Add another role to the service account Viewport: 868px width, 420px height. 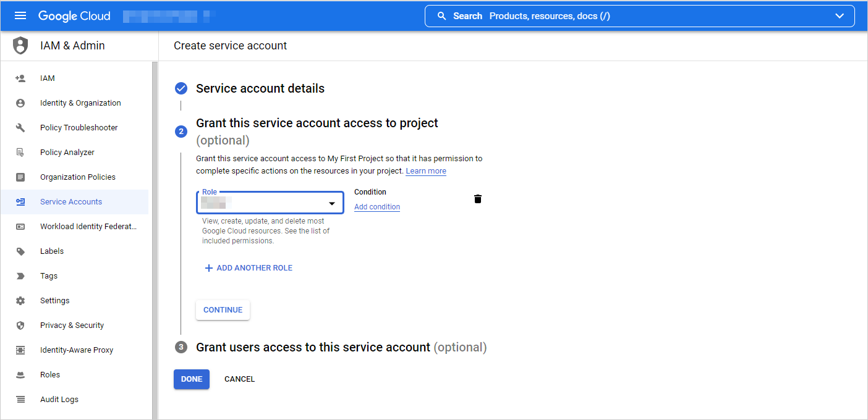coord(248,267)
